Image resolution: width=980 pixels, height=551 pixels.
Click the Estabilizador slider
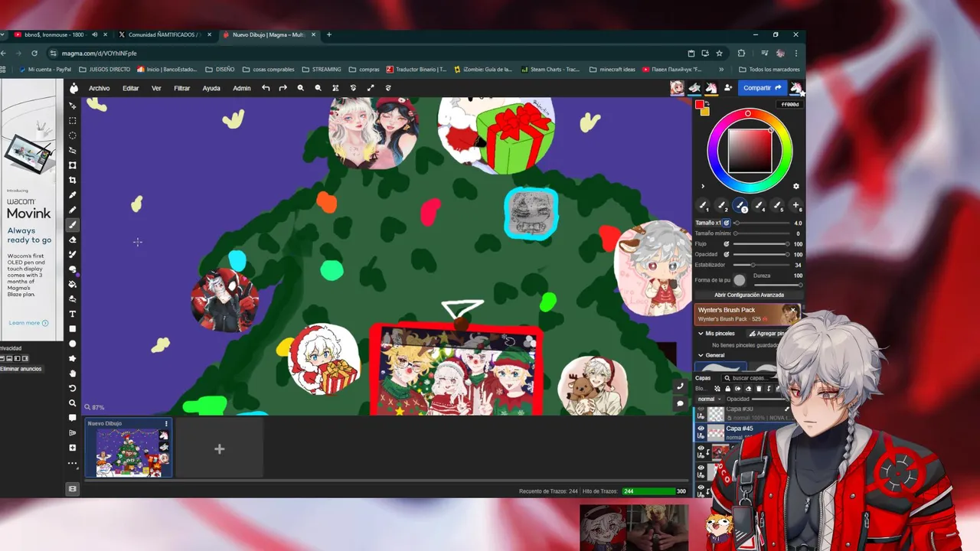pyautogui.click(x=762, y=265)
